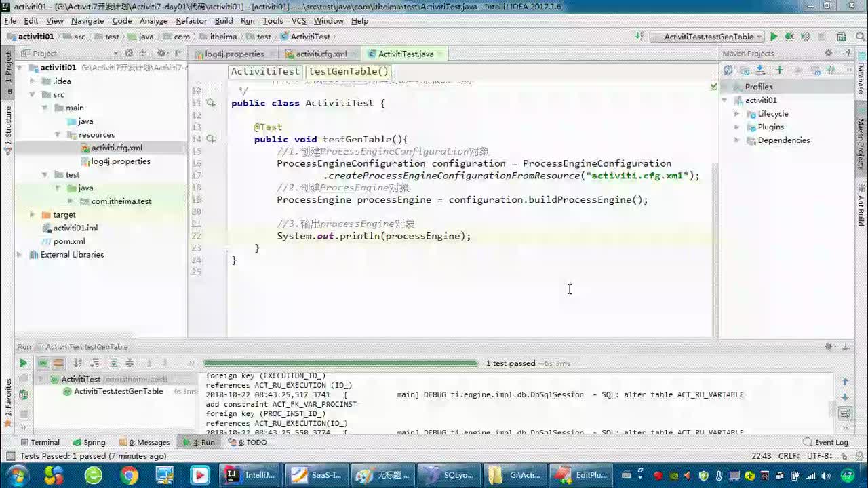
Task: Switch to log4j.properties editor tab
Action: coord(234,54)
